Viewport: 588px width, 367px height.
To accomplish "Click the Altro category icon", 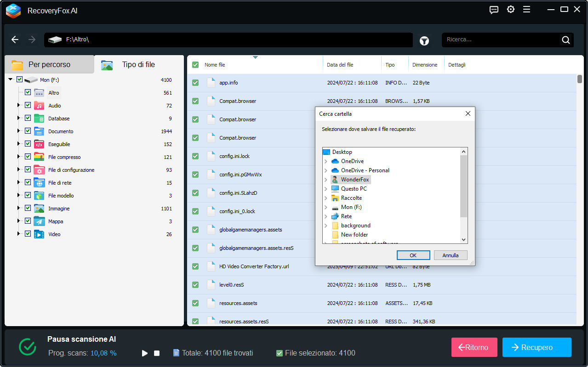I will (x=39, y=93).
